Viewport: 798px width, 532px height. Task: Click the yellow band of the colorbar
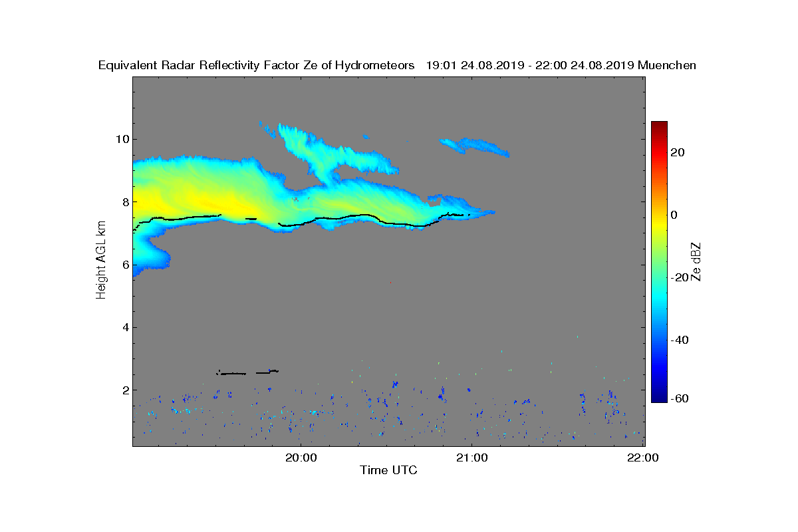659,223
